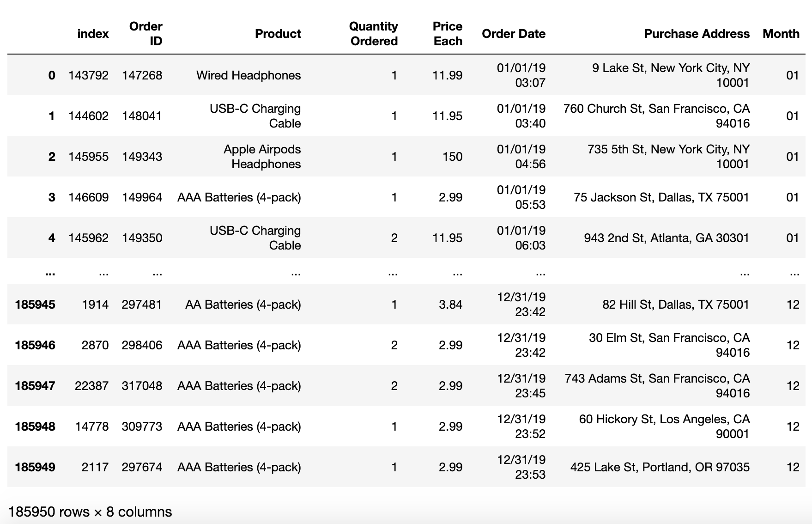Click the index column header

(x=93, y=34)
